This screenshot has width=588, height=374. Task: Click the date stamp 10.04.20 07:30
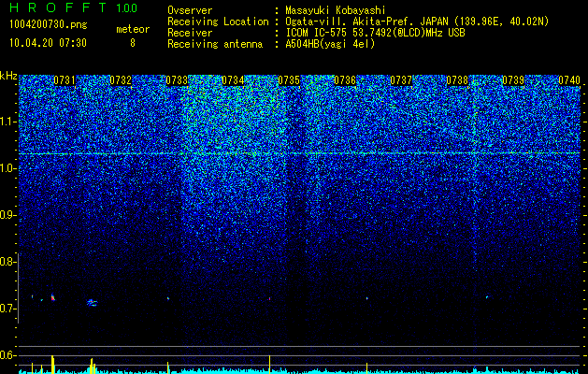[x=48, y=43]
